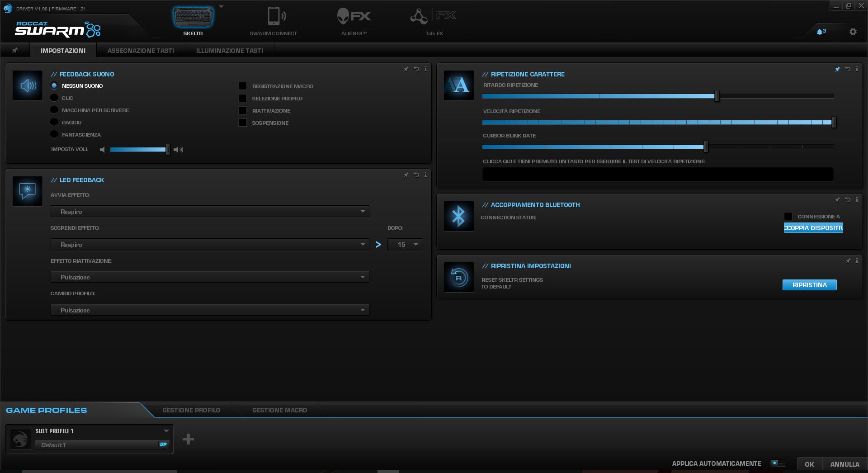Select the Clic sound radio option

[x=54, y=98]
